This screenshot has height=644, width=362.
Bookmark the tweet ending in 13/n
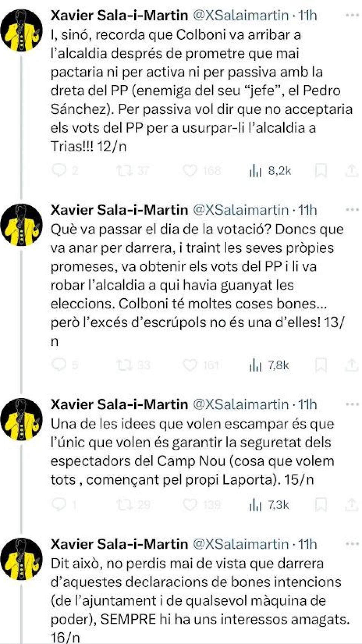click(321, 365)
